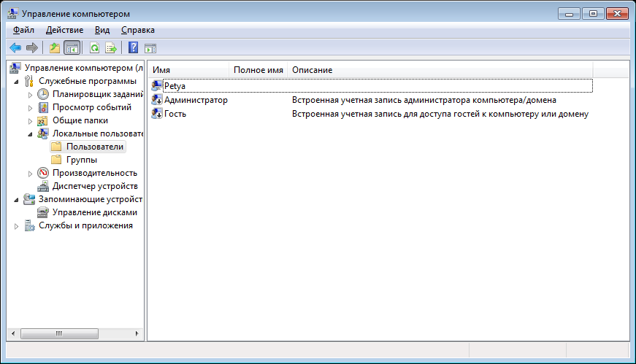Click the Администратор account icon
This screenshot has width=636, height=364.
point(156,100)
